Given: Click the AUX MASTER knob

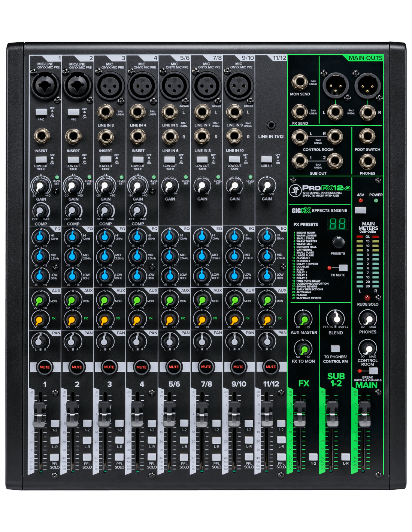Looking at the screenshot, I should (x=303, y=319).
